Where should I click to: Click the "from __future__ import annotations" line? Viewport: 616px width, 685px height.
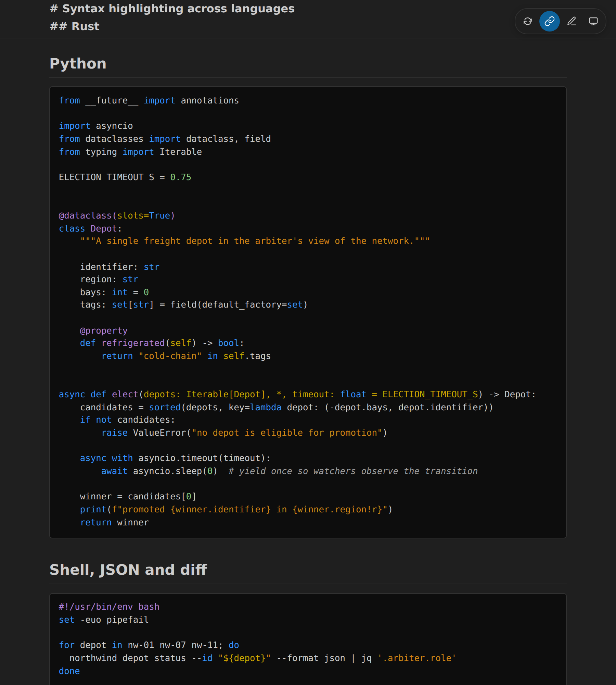(x=149, y=101)
